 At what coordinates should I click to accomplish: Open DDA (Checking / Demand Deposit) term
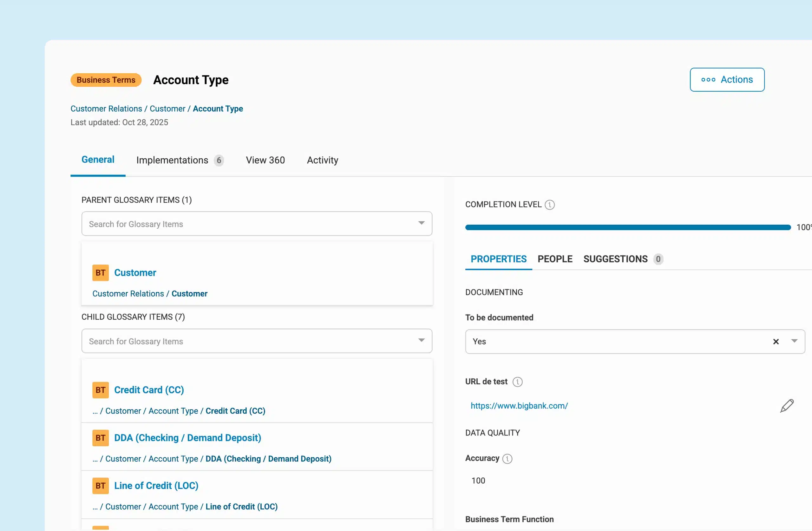[187, 438]
